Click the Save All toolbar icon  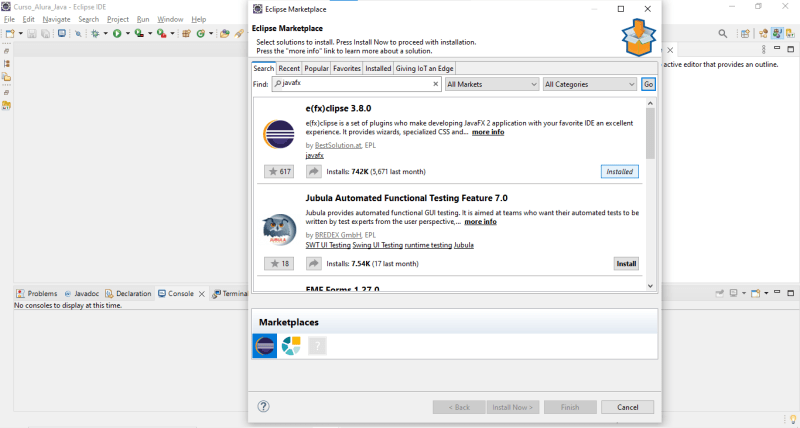click(45, 34)
